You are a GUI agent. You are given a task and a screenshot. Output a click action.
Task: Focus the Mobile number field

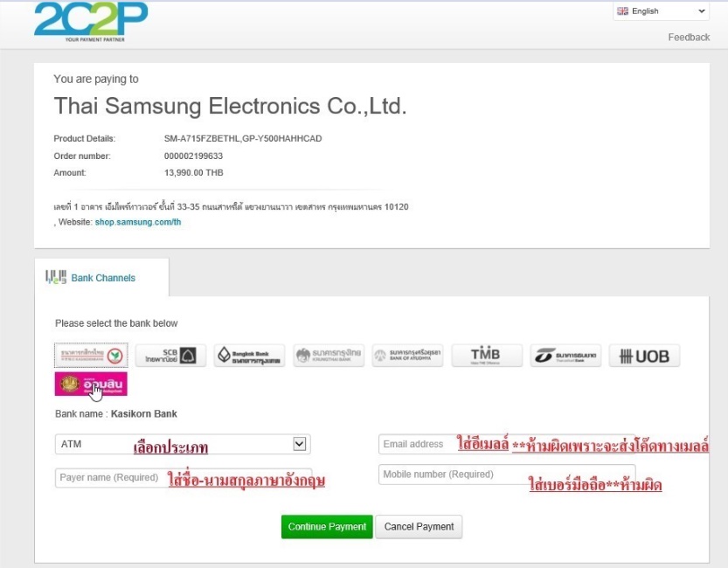[x=507, y=474]
